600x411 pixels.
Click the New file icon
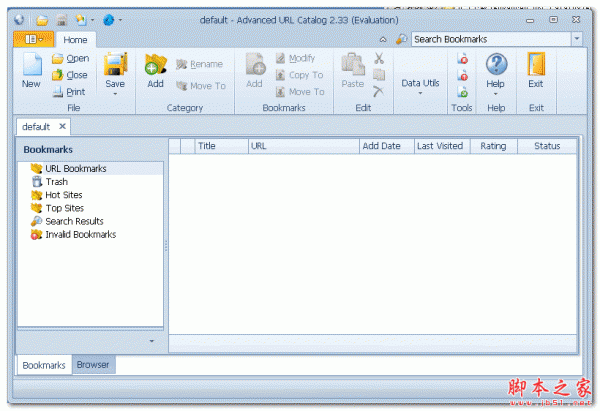32,65
